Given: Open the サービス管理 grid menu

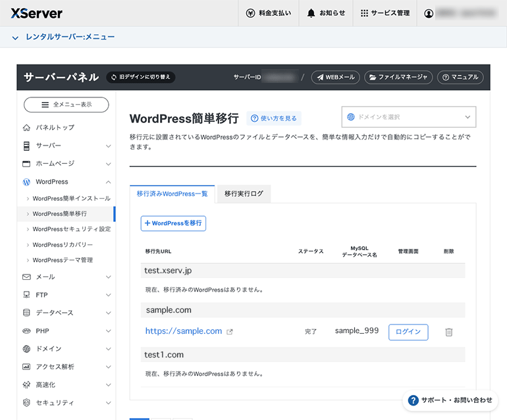Looking at the screenshot, I should pos(385,13).
